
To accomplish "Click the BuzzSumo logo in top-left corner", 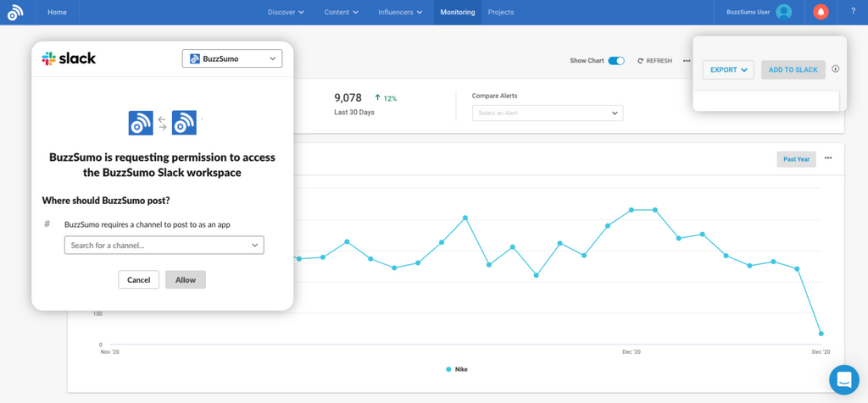I will tap(15, 12).
